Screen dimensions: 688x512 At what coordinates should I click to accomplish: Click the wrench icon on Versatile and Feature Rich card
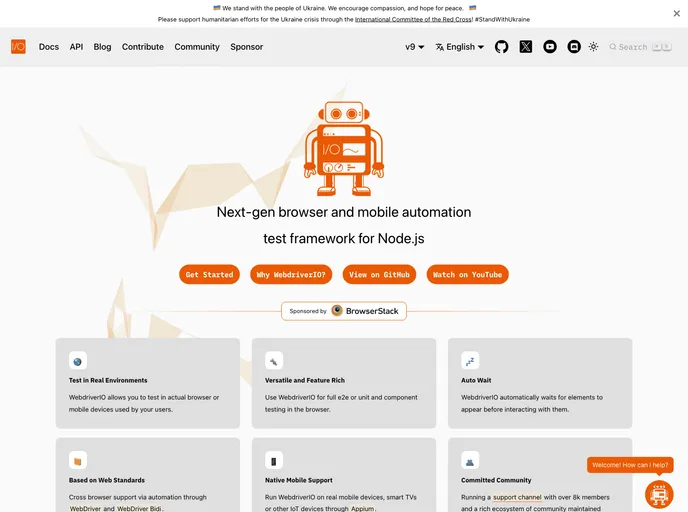tap(274, 362)
